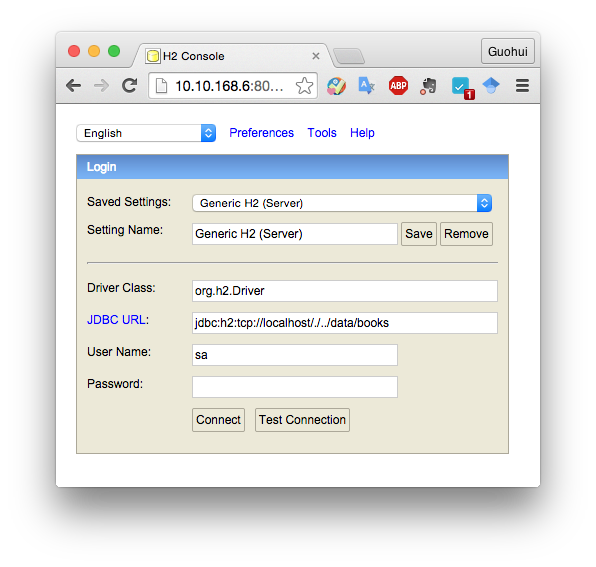
Task: Click the colorful circle extension icon
Action: pyautogui.click(x=336, y=86)
